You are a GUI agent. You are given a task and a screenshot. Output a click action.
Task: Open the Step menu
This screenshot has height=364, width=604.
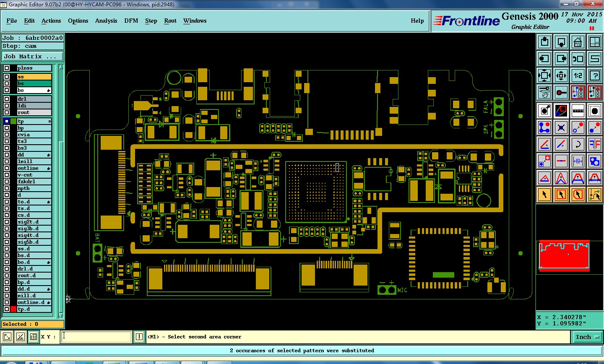pos(151,21)
